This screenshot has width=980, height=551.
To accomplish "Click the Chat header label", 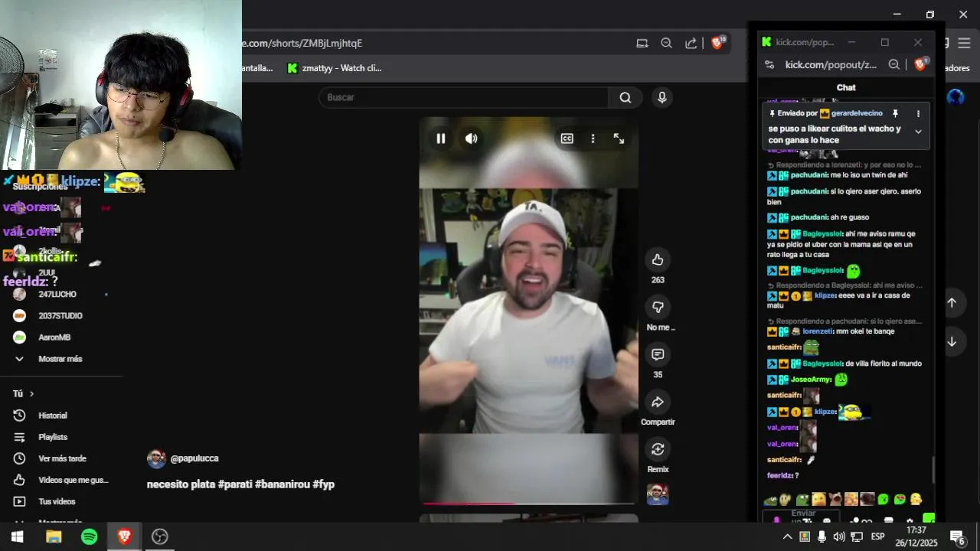I will coord(846,87).
